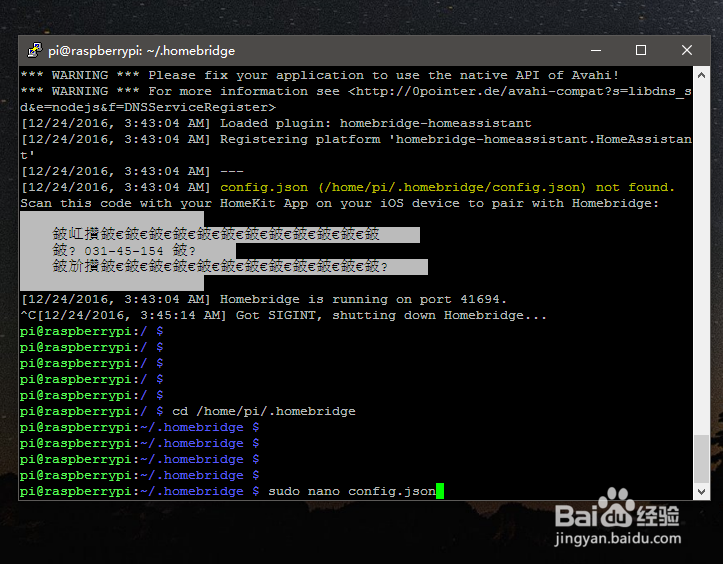
Task: Click the scrollbar track above the thumb
Action: 701,258
